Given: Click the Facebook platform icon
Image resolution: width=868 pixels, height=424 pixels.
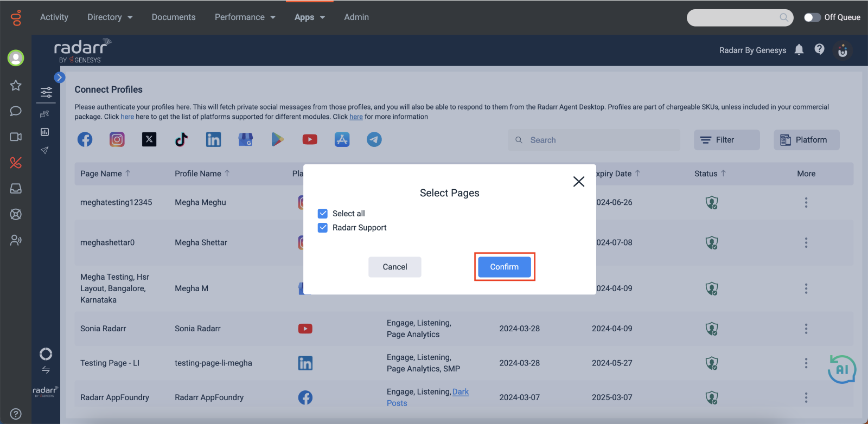Looking at the screenshot, I should (x=85, y=140).
